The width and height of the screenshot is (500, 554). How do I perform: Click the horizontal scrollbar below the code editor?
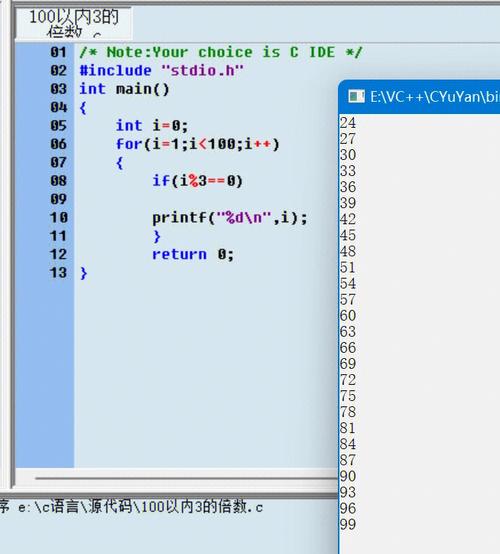point(186,478)
